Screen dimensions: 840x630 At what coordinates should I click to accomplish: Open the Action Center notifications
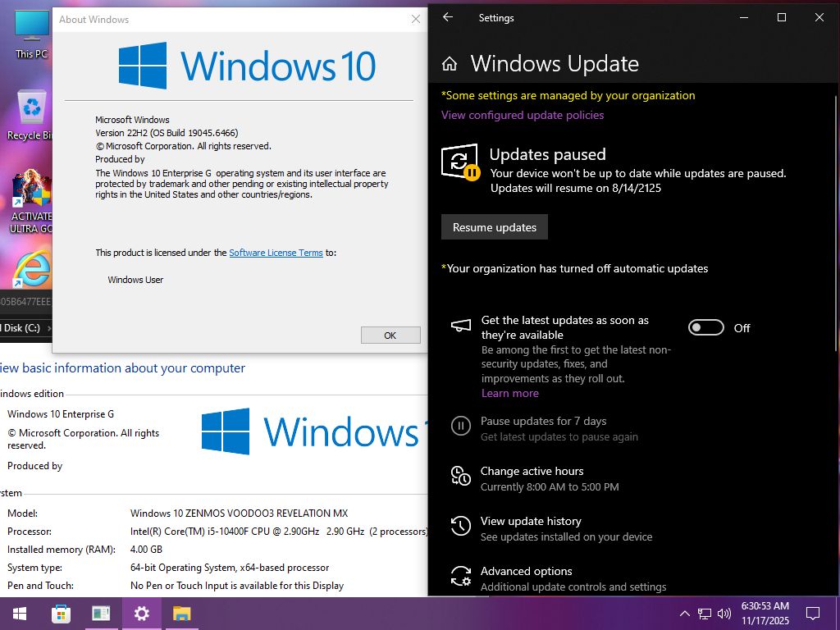pyautogui.click(x=813, y=614)
